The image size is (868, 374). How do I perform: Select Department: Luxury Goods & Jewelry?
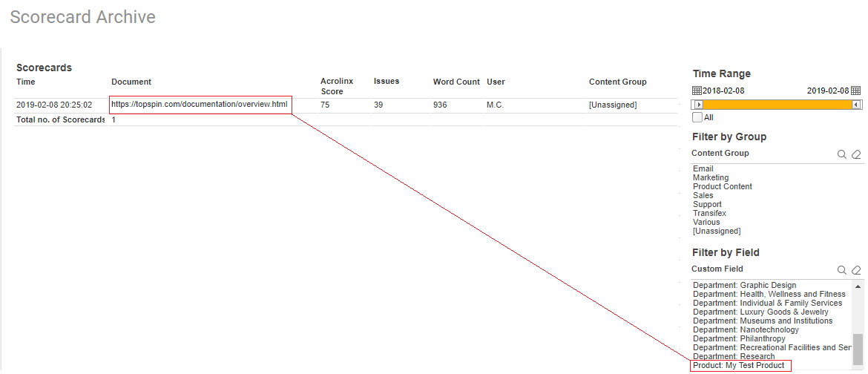(x=760, y=312)
